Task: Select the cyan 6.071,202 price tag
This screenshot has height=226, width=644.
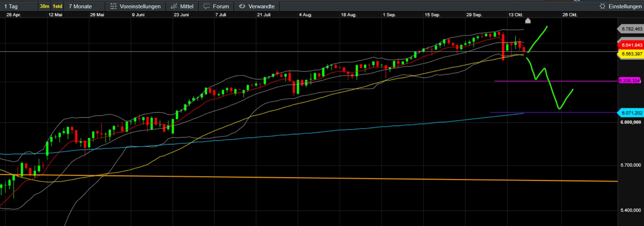Action: point(630,113)
